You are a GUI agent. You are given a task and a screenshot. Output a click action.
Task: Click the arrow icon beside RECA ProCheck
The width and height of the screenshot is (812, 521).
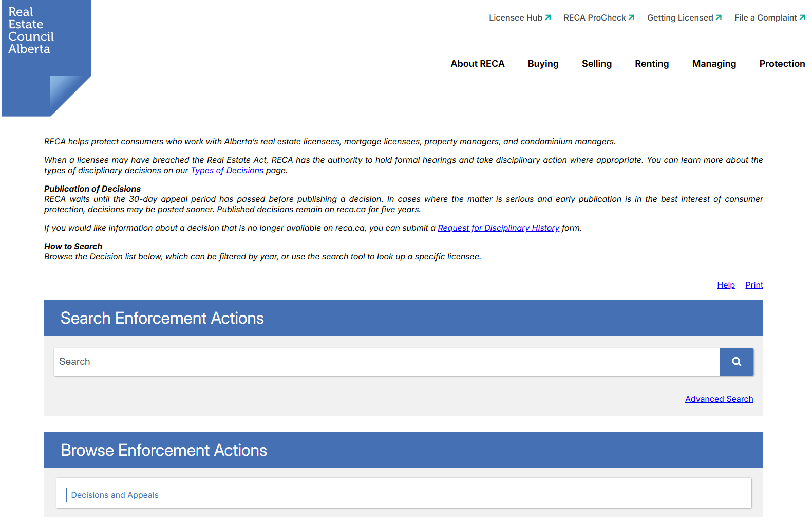click(631, 17)
